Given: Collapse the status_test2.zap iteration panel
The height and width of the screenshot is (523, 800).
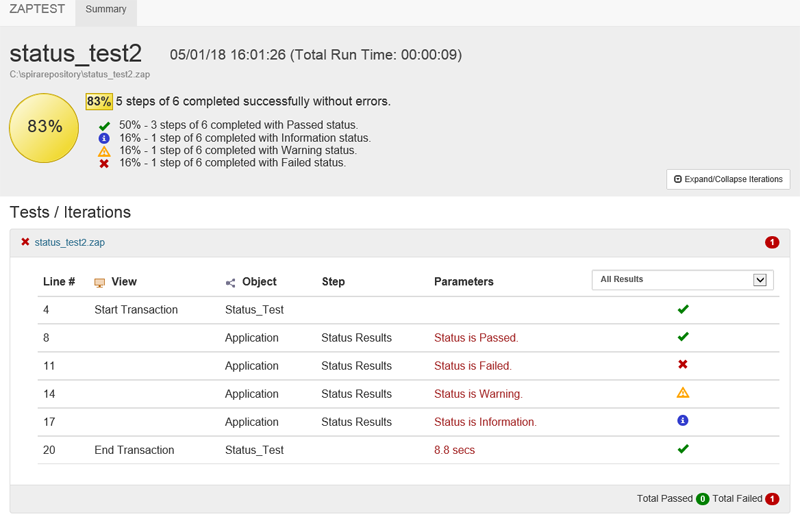Looking at the screenshot, I should coord(400,242).
